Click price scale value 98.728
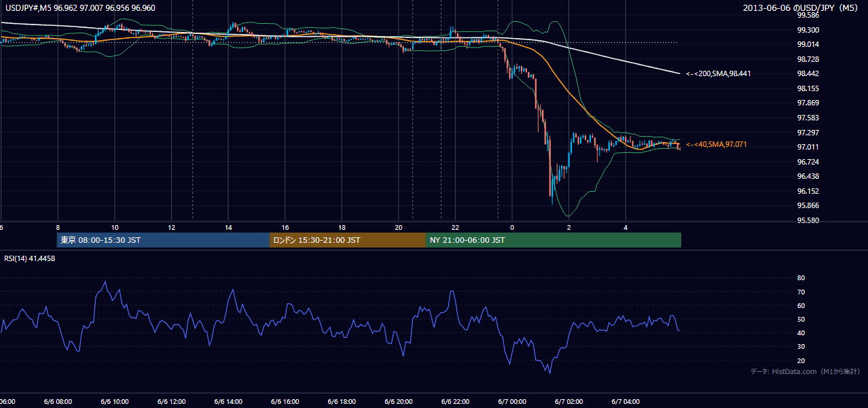This screenshot has width=868, height=408. click(808, 59)
